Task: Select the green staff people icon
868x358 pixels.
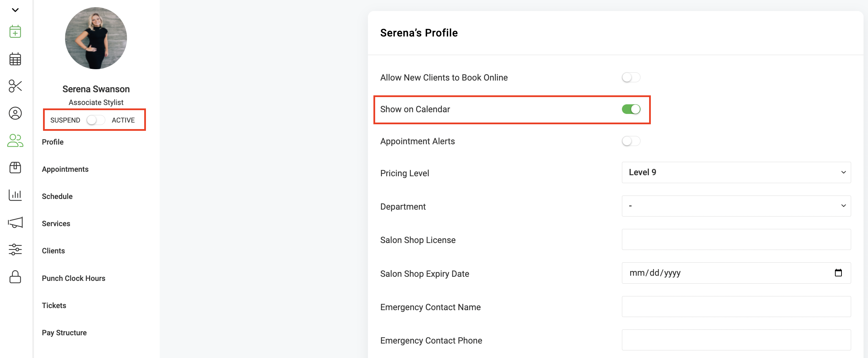Action: coord(15,140)
